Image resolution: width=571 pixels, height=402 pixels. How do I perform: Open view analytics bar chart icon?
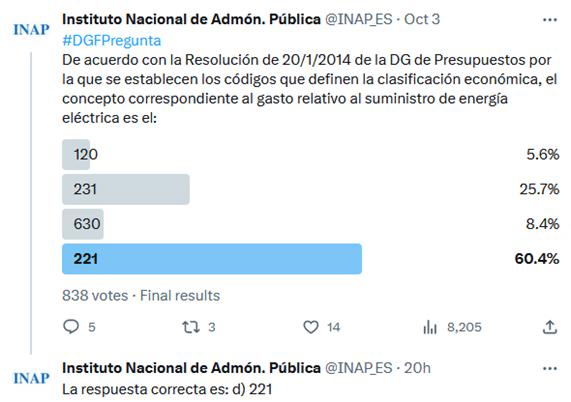430,327
